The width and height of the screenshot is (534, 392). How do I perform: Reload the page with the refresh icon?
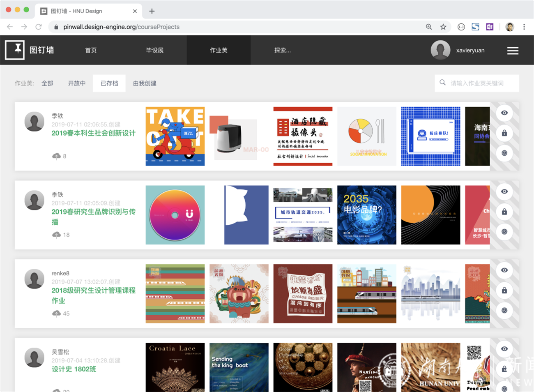39,27
